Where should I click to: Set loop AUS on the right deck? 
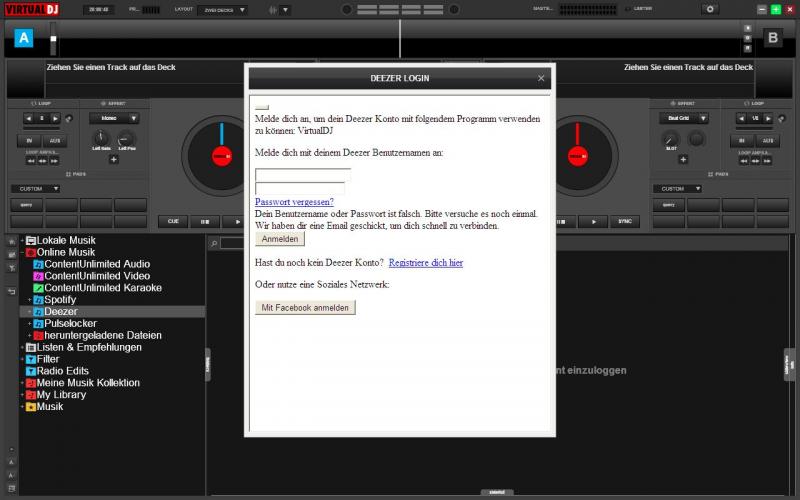coord(768,141)
